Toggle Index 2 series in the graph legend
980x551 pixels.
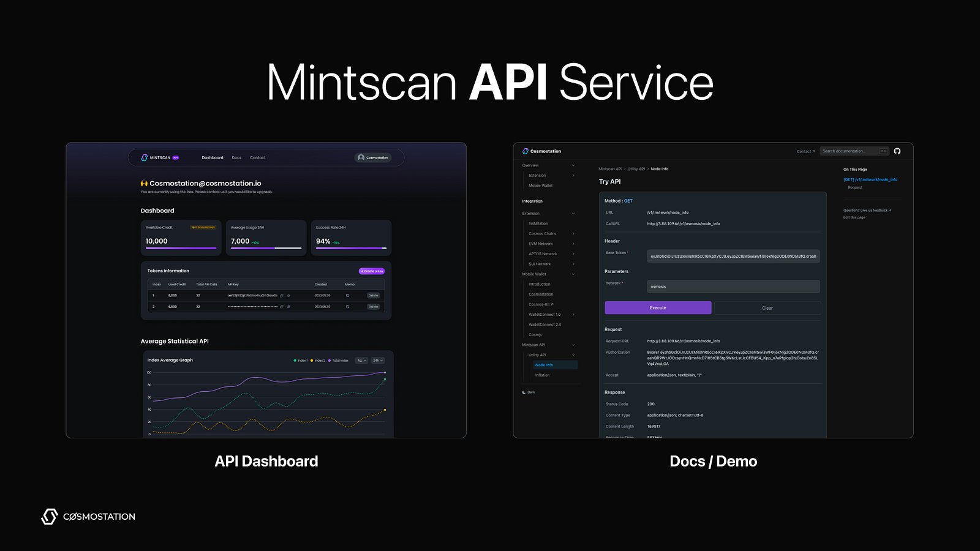(318, 360)
